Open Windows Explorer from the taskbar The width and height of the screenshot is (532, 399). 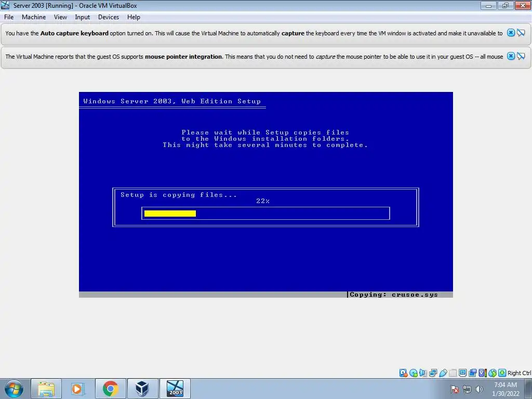click(x=46, y=389)
